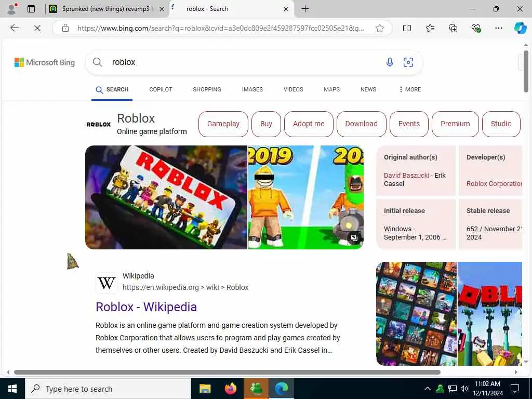Open the David Baszucki link
532x399 pixels.
point(406,176)
